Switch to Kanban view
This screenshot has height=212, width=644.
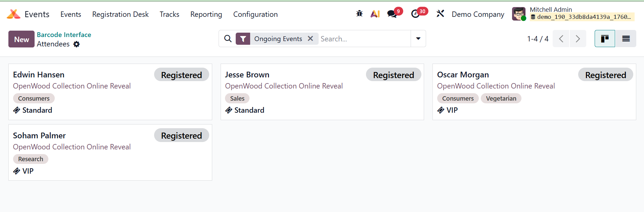pyautogui.click(x=605, y=39)
